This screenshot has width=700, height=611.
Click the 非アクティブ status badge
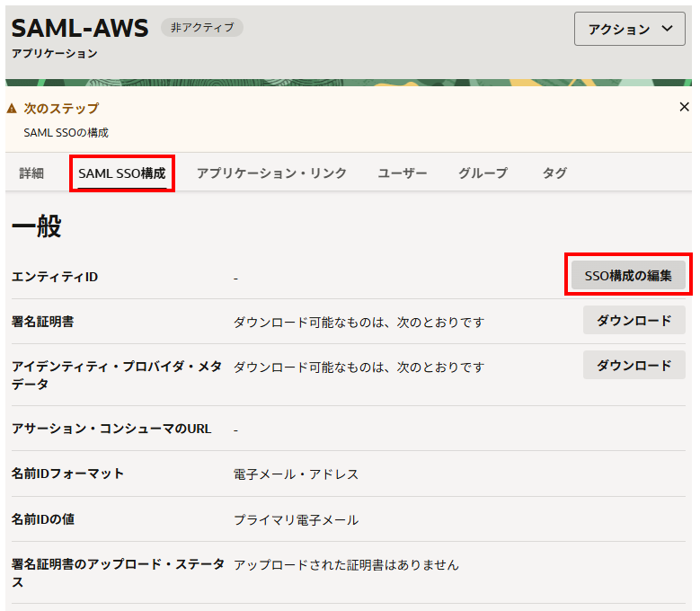point(201,28)
